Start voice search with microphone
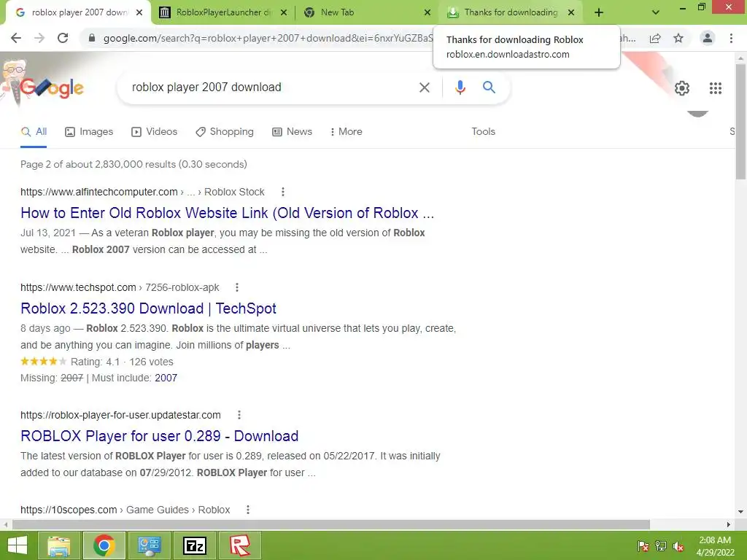 tap(460, 87)
